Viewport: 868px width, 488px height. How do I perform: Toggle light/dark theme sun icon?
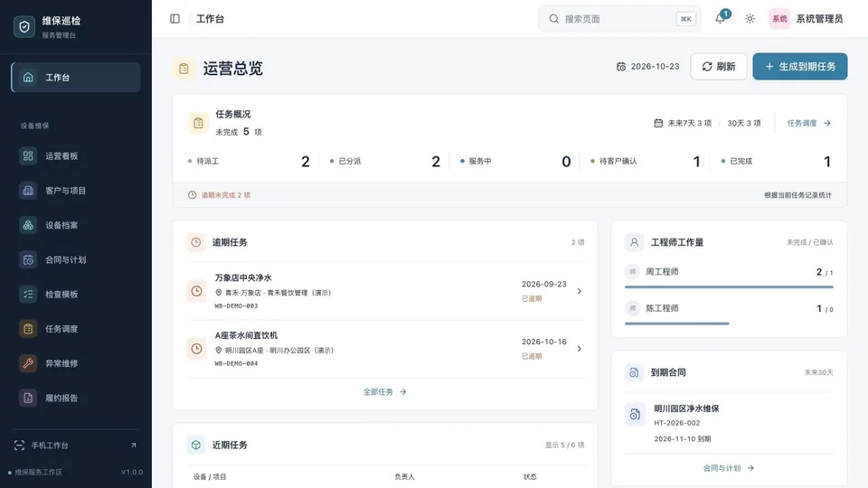click(x=750, y=19)
